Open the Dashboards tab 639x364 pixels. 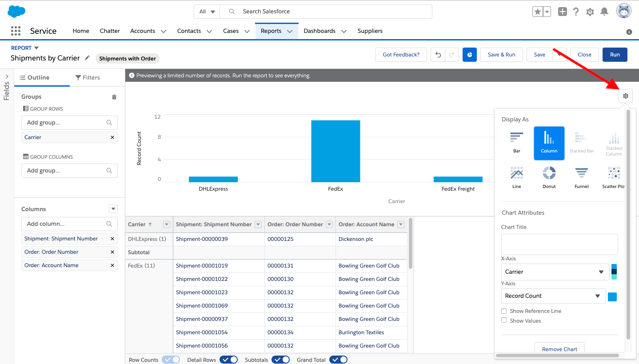319,31
